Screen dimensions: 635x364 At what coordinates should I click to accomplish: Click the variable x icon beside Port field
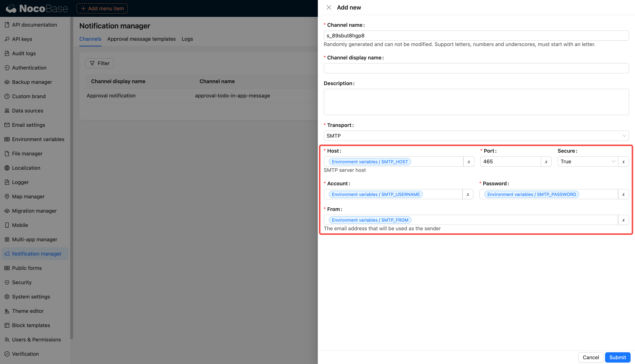pos(546,161)
